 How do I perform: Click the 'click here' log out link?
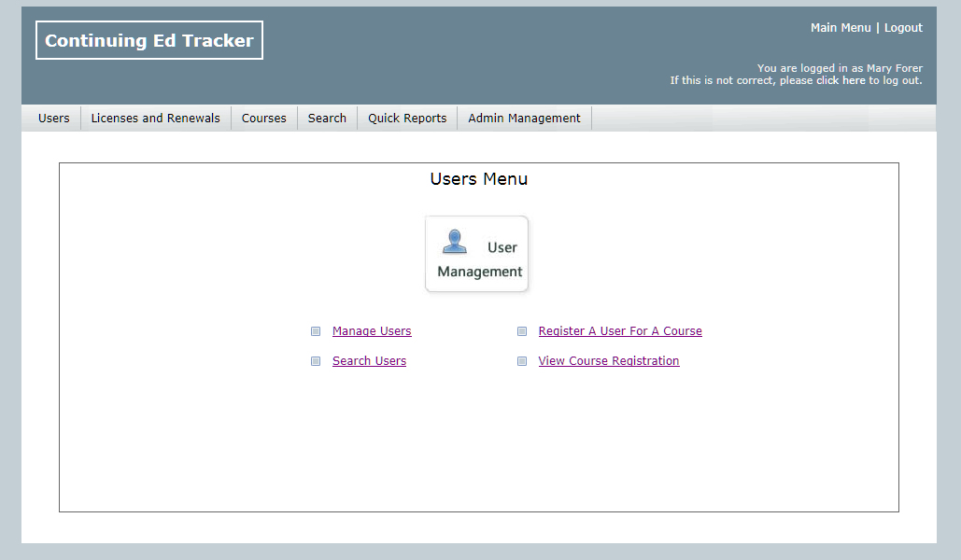[x=841, y=81]
